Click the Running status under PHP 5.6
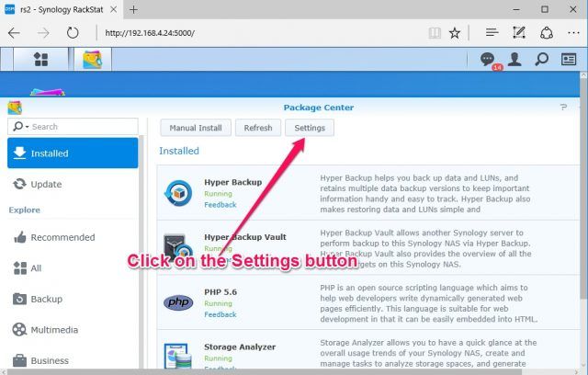Image resolution: width=588 pixels, height=375 pixels. [x=218, y=303]
